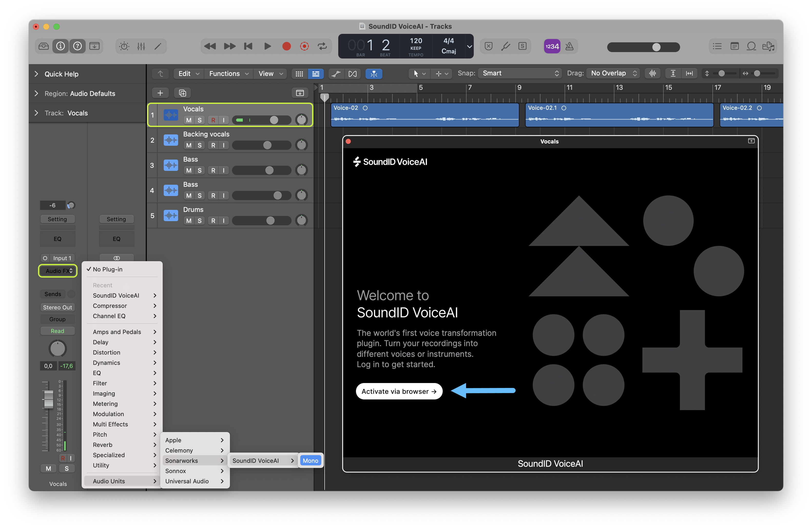Go to beginning of project
Screen dimensions: 812x529
tap(248, 46)
